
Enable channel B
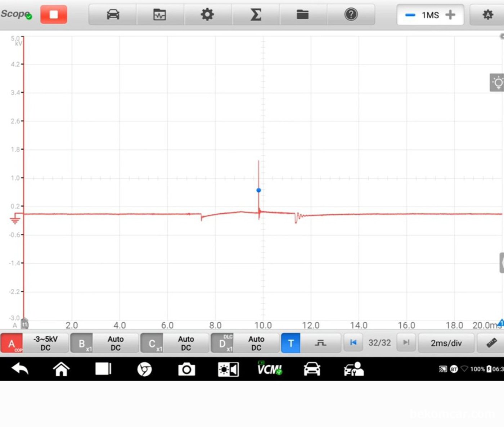pos(82,343)
